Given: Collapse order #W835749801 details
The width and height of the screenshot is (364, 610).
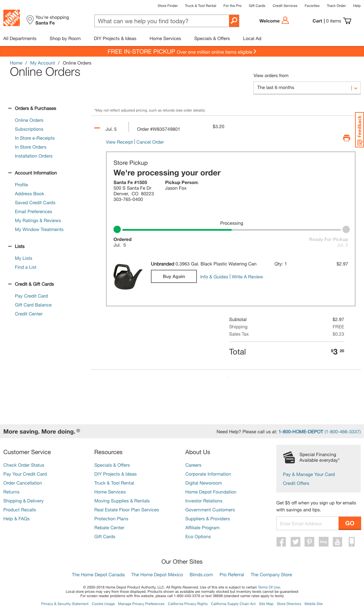Looking at the screenshot, I should 97,128.
